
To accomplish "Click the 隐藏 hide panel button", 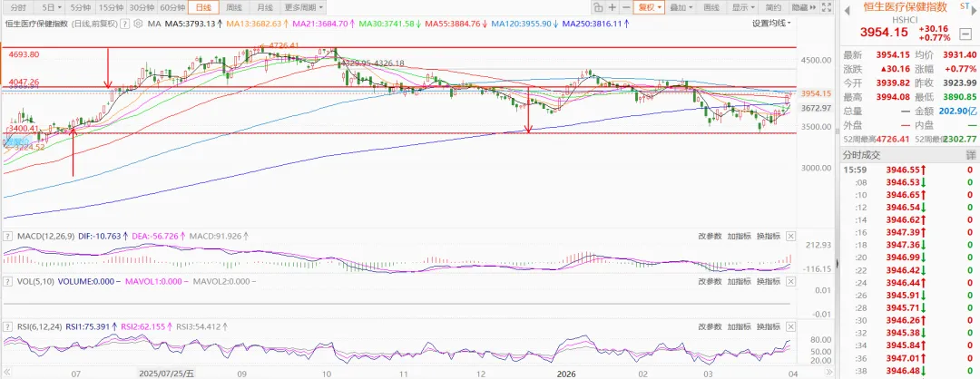I will pyautogui.click(x=802, y=7).
